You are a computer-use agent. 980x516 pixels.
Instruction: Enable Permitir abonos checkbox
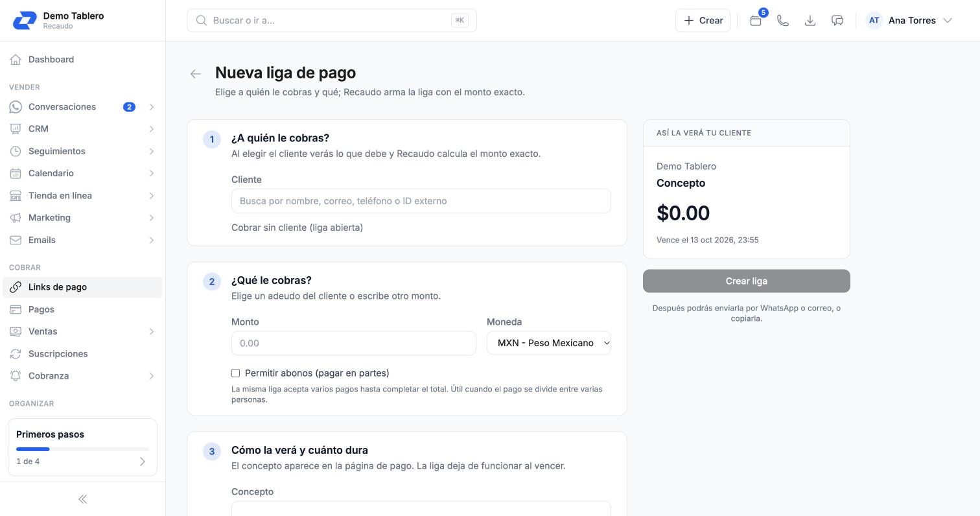point(236,373)
